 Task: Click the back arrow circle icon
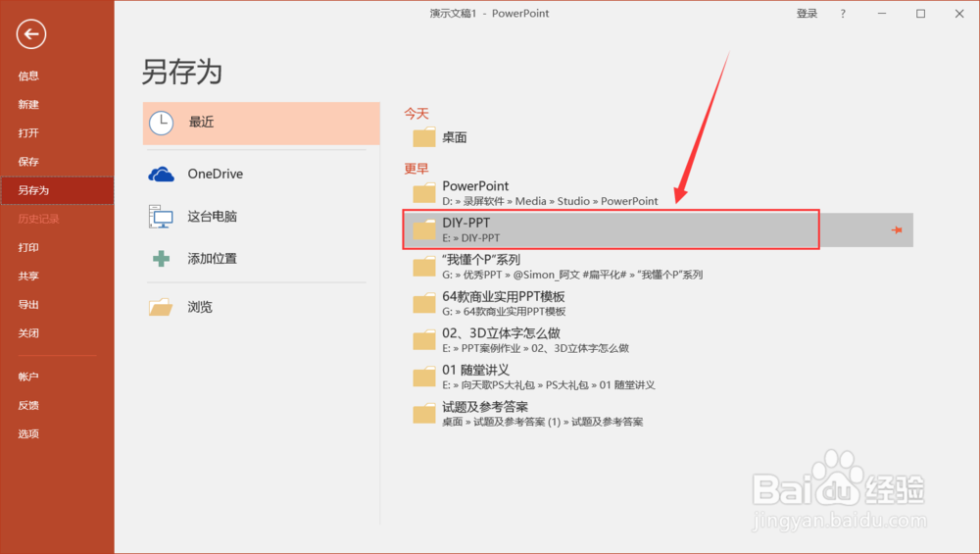tap(31, 33)
